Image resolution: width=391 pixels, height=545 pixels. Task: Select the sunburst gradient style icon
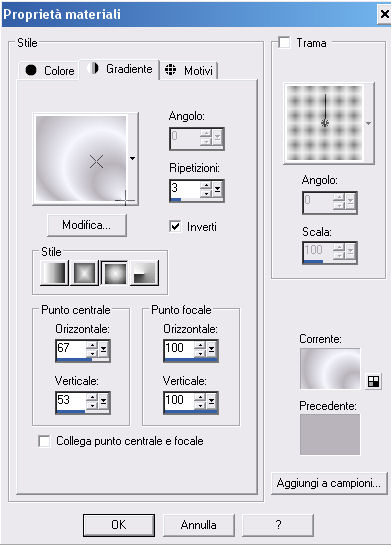coord(114,273)
